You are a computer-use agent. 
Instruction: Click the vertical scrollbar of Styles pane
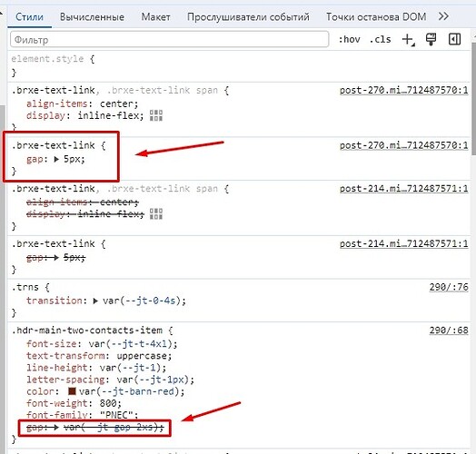473,100
